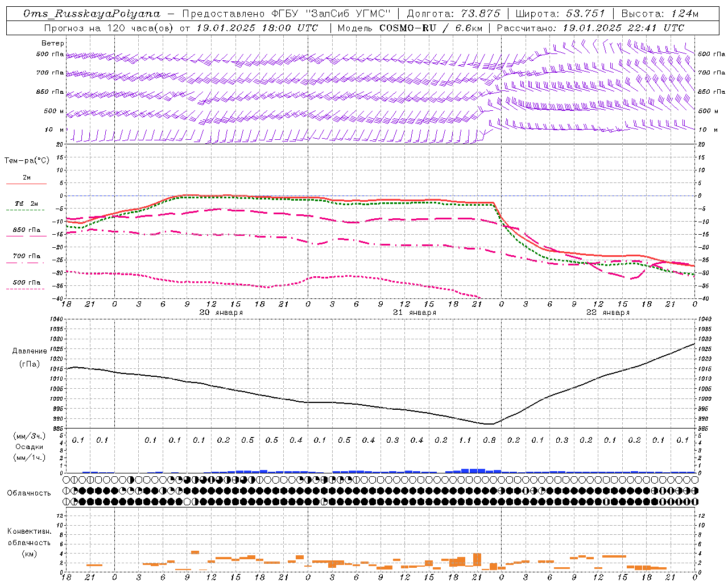Click the Тем-ра(°C) axis title
The height and width of the screenshot is (582, 728).
[x=27, y=161]
